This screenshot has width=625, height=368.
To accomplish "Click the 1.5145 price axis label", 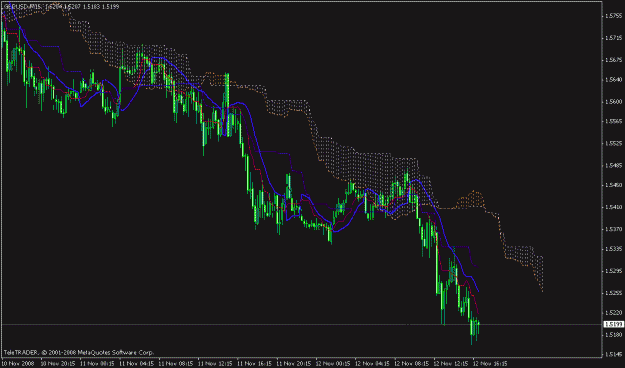I will (x=614, y=354).
